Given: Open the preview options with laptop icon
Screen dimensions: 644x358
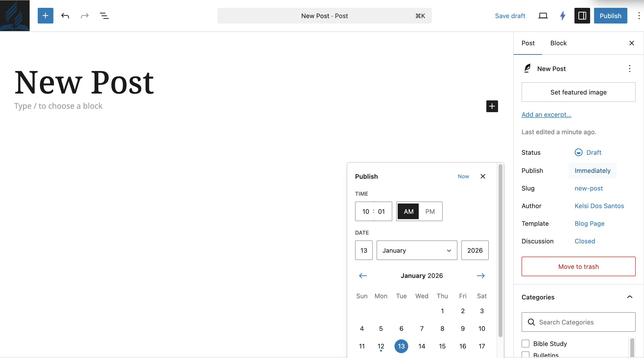Looking at the screenshot, I should pyautogui.click(x=543, y=15).
